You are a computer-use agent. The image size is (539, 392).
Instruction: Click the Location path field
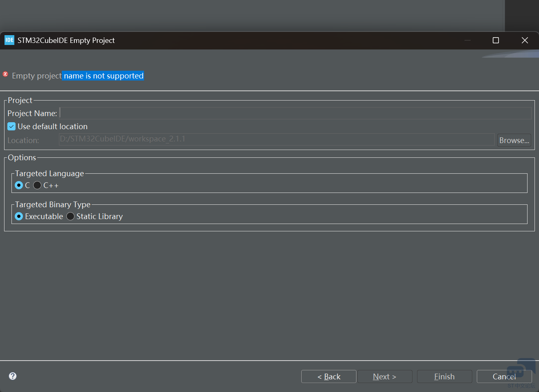pos(277,139)
